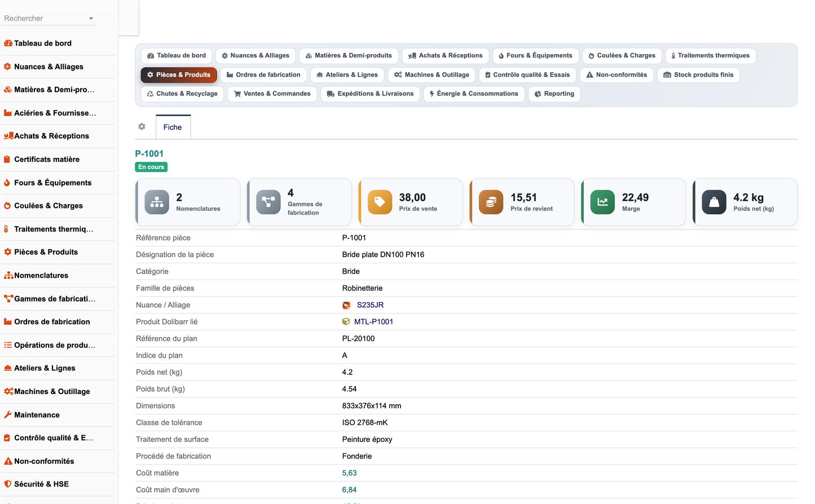The height and width of the screenshot is (504, 815).
Task: Click Ateliers & Lignes helmet icon in sidebar
Action: [8, 368]
